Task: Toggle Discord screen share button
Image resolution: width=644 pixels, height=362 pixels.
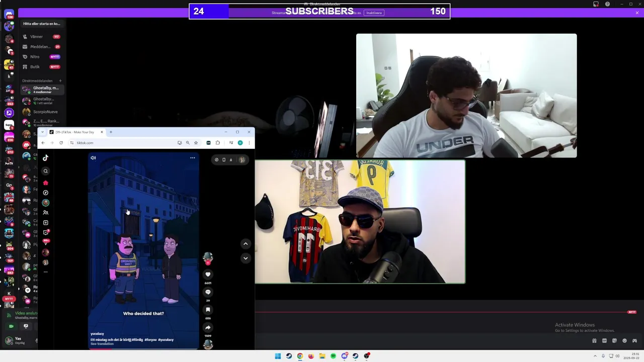Action: [26, 326]
